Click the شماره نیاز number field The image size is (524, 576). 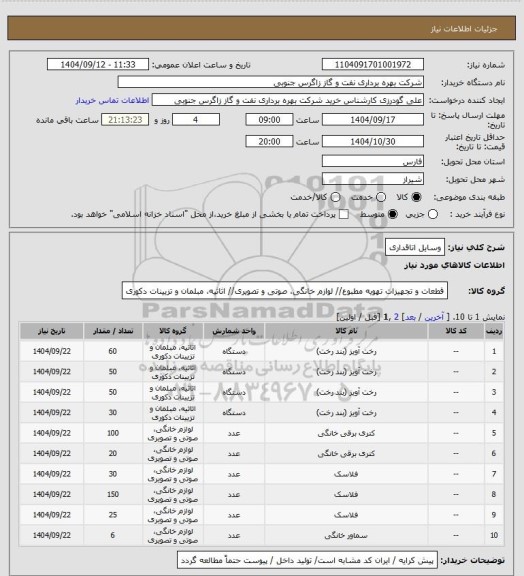(x=373, y=64)
